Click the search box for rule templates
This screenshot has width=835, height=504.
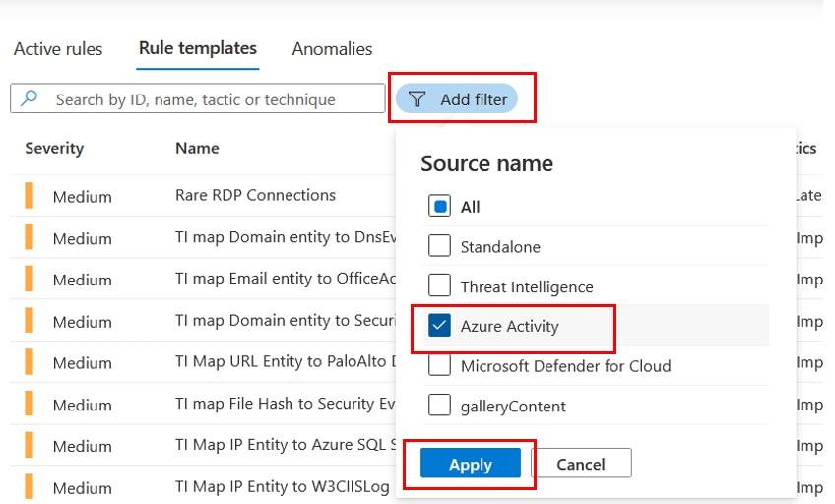pos(198,98)
